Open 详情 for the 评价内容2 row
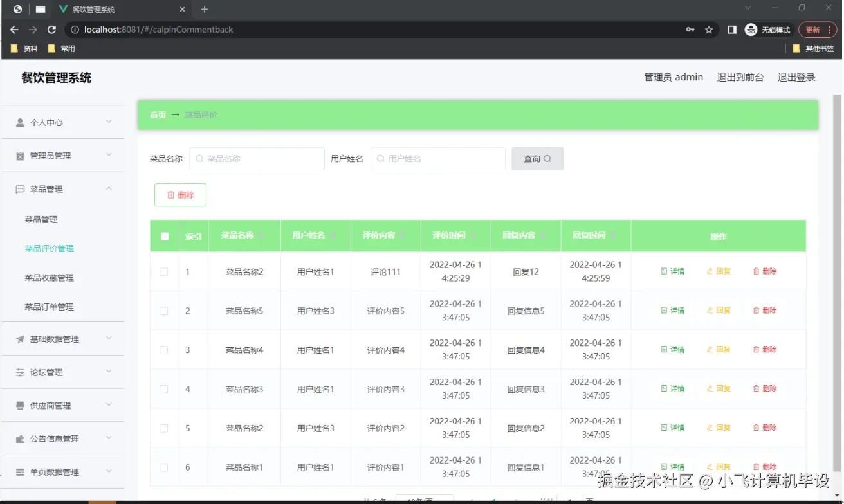This screenshot has width=844, height=504. click(673, 428)
